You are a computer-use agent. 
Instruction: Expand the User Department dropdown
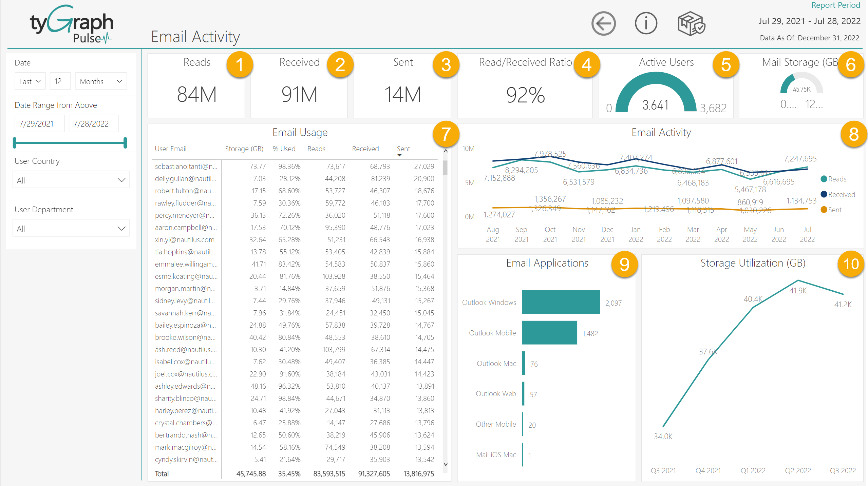pyautogui.click(x=71, y=229)
